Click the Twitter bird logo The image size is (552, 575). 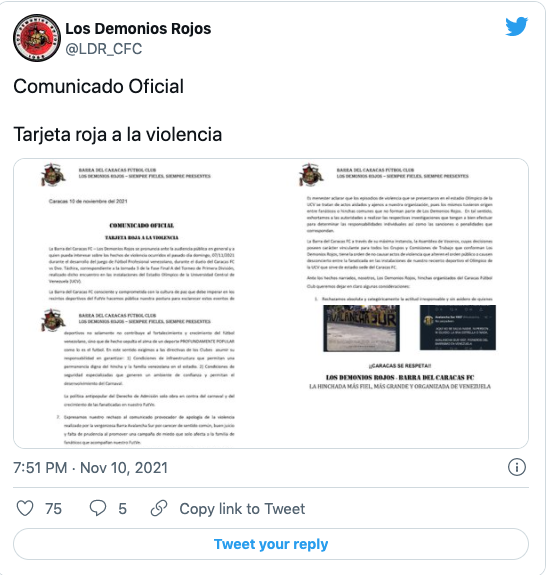click(516, 26)
